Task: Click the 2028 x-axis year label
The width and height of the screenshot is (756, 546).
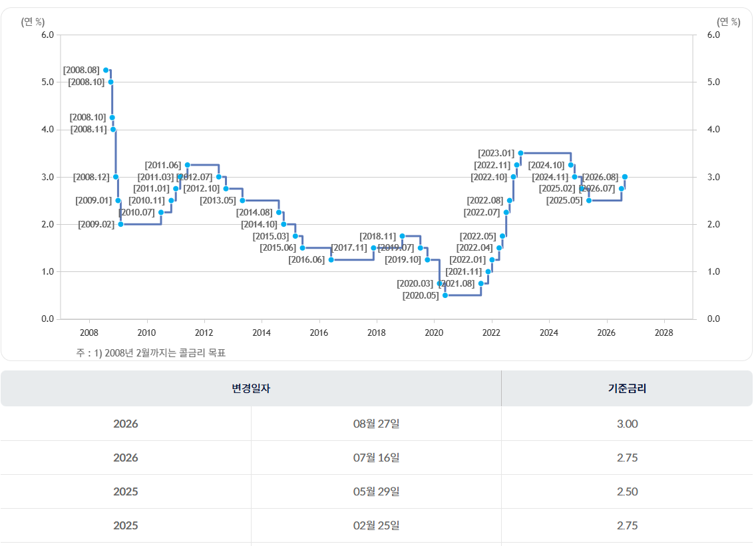Action: click(664, 333)
